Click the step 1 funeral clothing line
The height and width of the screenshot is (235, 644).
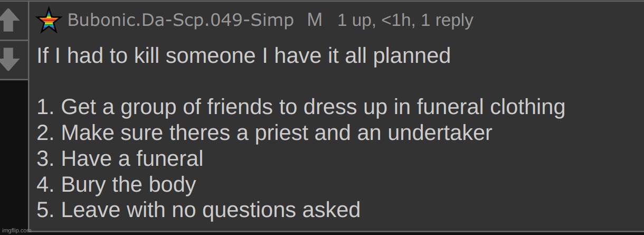click(x=301, y=107)
